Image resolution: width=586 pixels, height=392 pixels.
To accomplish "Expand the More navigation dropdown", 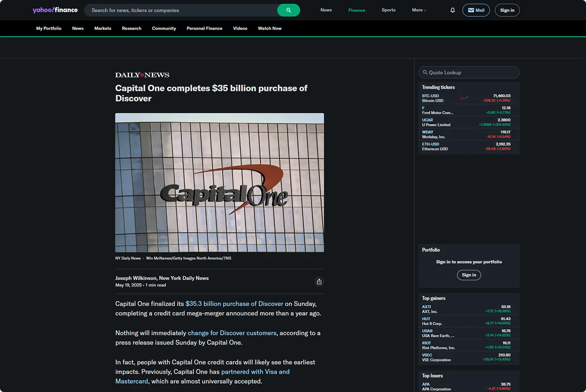I will pyautogui.click(x=419, y=10).
